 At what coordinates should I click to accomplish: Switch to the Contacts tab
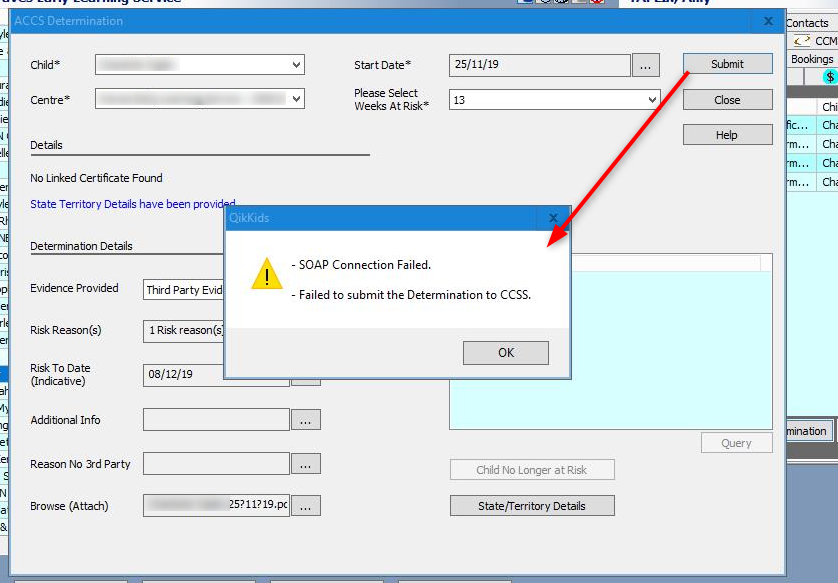807,22
